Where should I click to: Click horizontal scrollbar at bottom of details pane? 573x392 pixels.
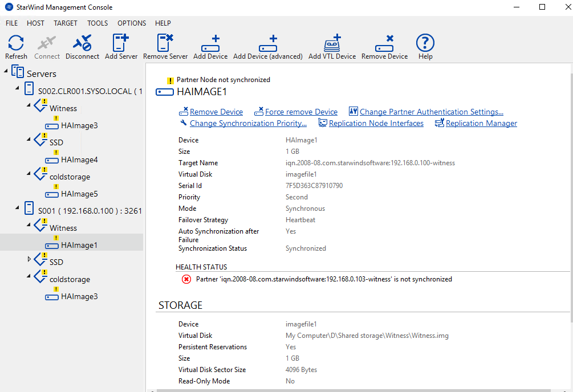pos(353,390)
